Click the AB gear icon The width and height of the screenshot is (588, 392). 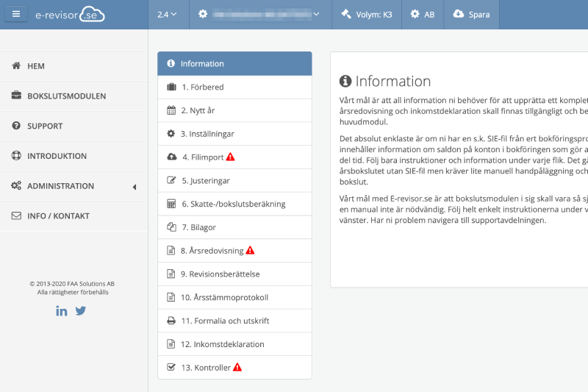coord(415,14)
